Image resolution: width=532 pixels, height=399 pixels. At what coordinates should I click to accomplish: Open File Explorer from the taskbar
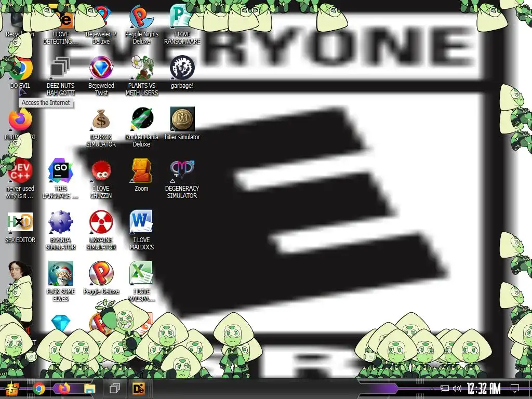pyautogui.click(x=89, y=389)
